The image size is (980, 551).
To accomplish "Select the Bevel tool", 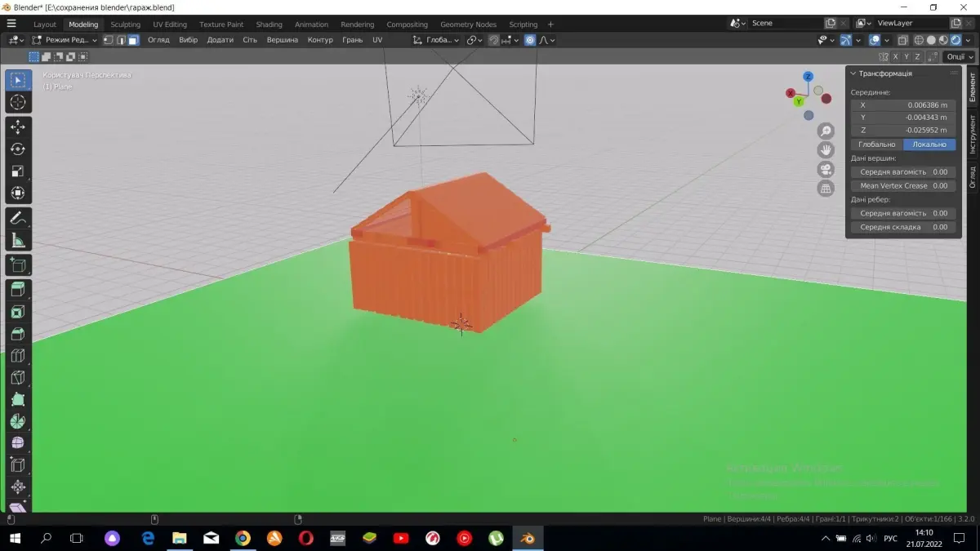I will click(x=18, y=333).
